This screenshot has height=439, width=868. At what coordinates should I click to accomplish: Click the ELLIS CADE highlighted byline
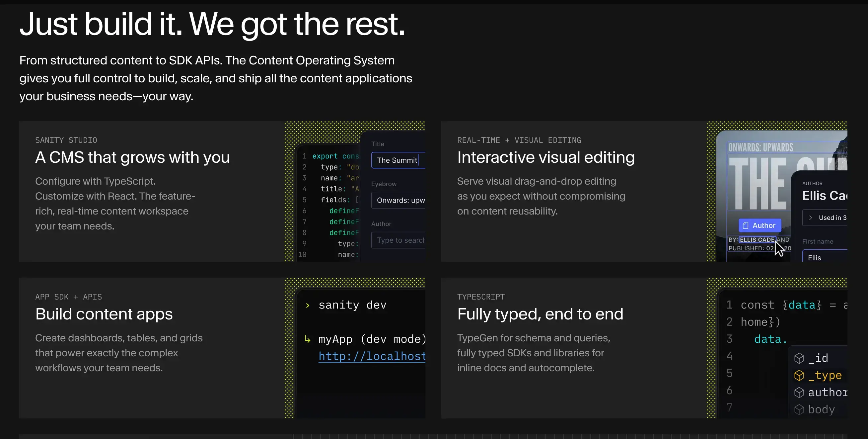tap(757, 240)
